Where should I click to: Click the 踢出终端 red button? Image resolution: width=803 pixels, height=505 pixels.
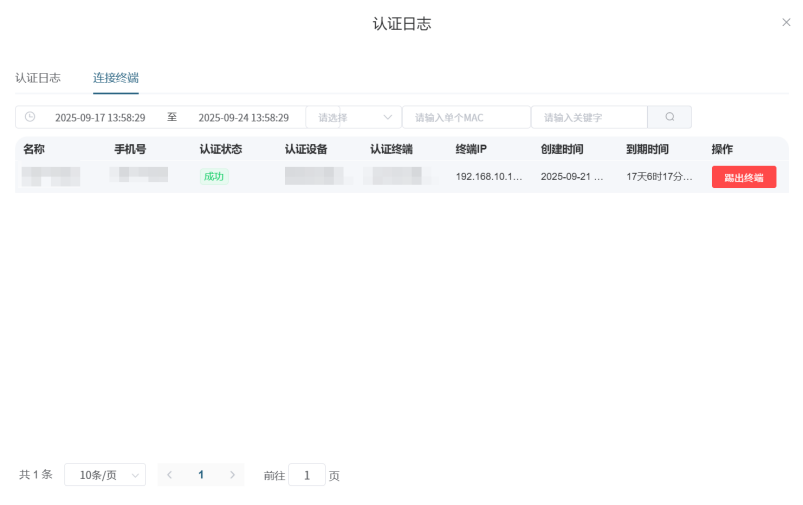(743, 177)
